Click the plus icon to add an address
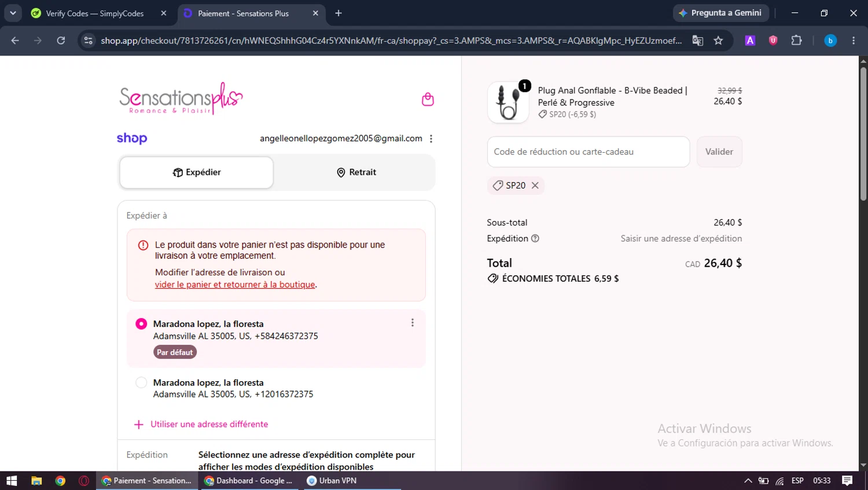868x490 pixels. [139, 425]
